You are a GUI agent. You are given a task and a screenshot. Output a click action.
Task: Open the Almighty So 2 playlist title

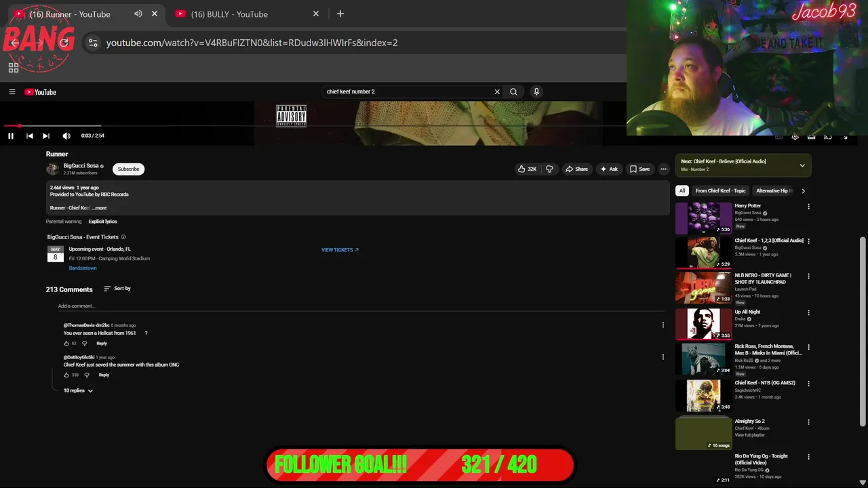(x=750, y=421)
